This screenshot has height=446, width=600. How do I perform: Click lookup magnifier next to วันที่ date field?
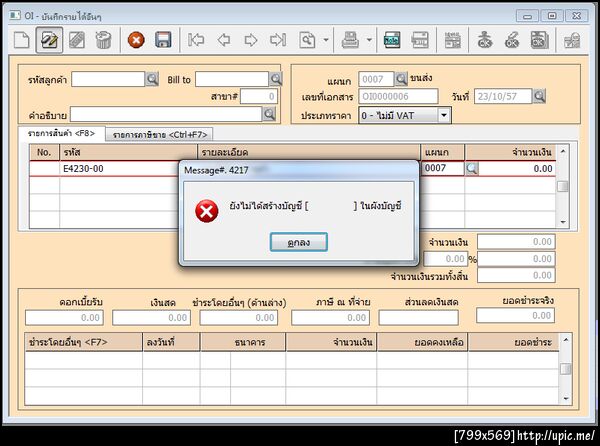539,96
